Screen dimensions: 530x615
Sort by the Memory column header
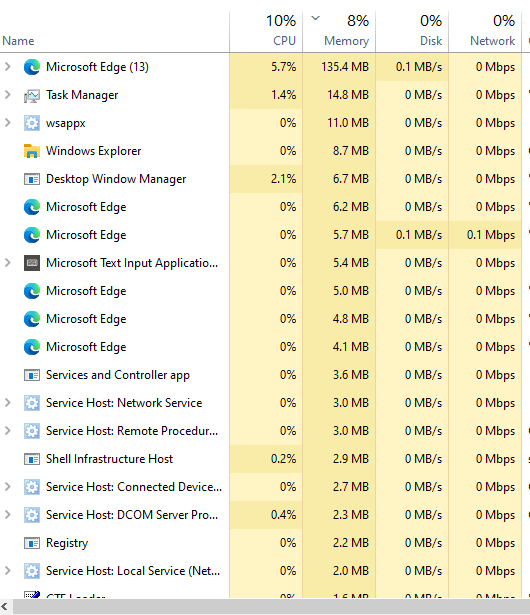(x=339, y=31)
